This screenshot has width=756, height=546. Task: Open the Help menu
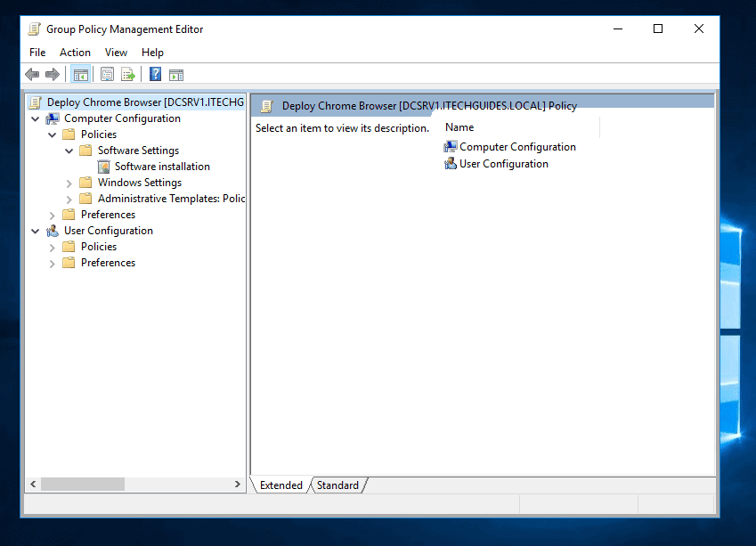(152, 53)
